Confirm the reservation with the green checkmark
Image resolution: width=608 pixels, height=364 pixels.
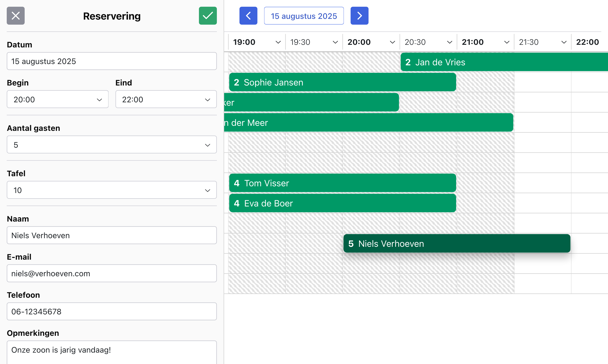point(208,16)
